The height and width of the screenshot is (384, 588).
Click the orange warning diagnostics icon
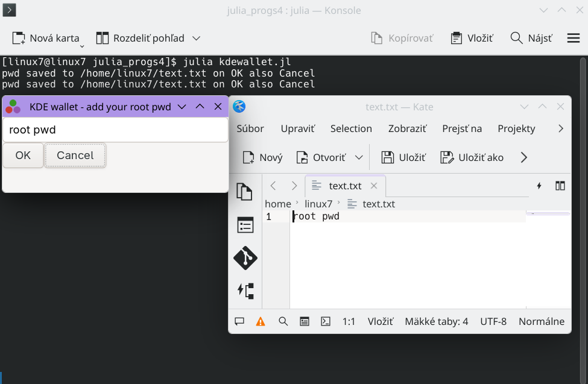261,322
